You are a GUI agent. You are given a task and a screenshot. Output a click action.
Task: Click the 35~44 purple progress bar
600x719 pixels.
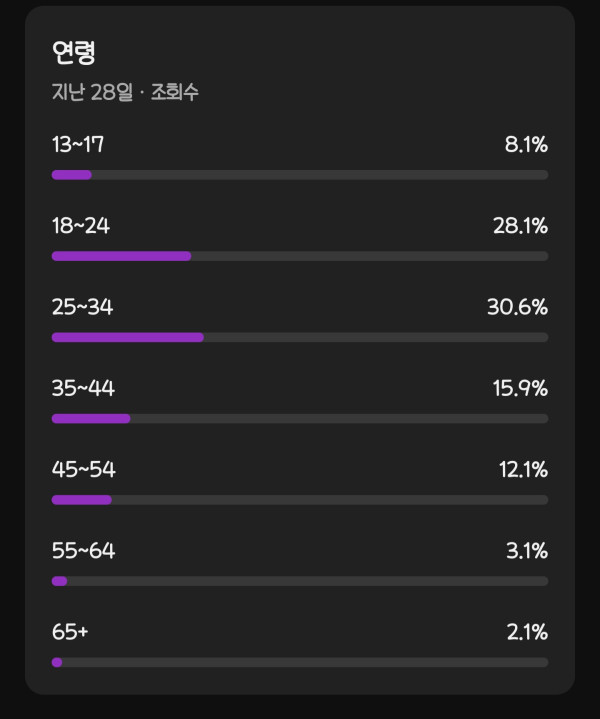91,418
